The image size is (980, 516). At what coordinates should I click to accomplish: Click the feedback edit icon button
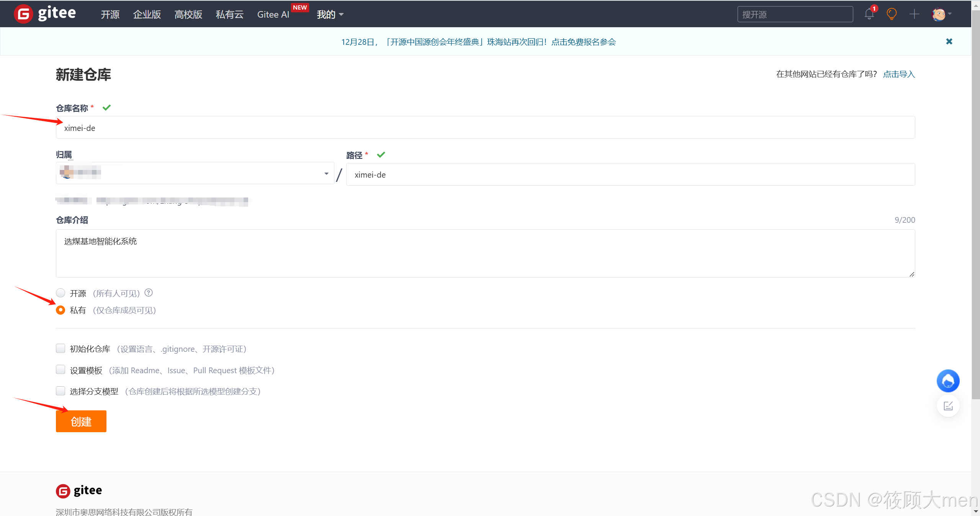click(x=948, y=406)
